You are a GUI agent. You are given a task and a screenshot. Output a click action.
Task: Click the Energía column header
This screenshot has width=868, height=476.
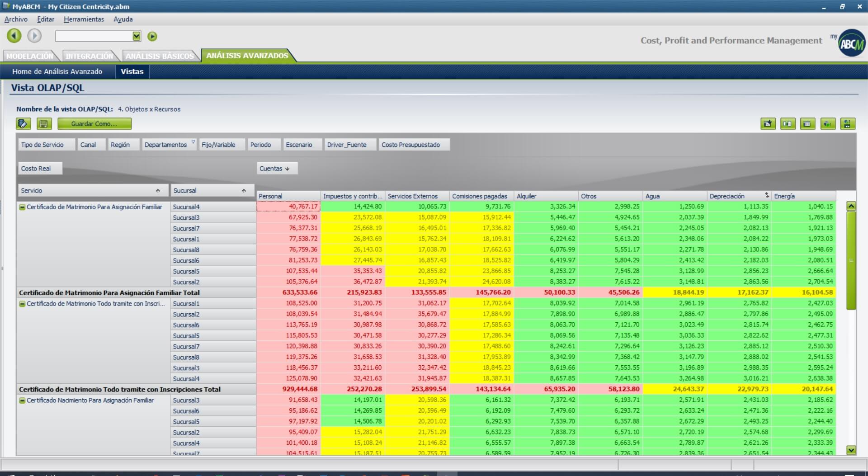coord(804,196)
